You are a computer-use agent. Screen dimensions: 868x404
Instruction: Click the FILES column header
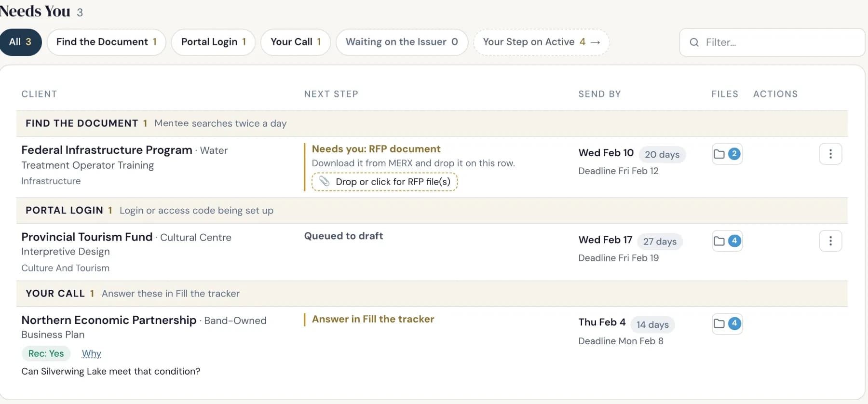(725, 94)
